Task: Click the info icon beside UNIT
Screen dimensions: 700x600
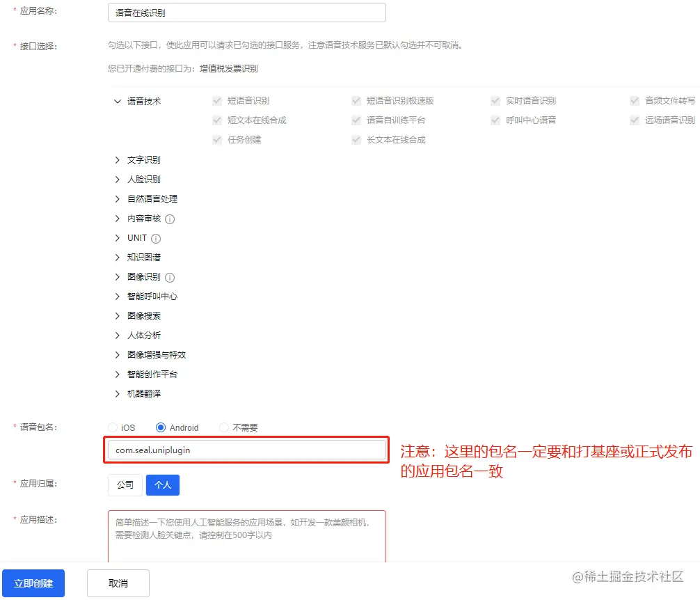Action: pos(154,237)
